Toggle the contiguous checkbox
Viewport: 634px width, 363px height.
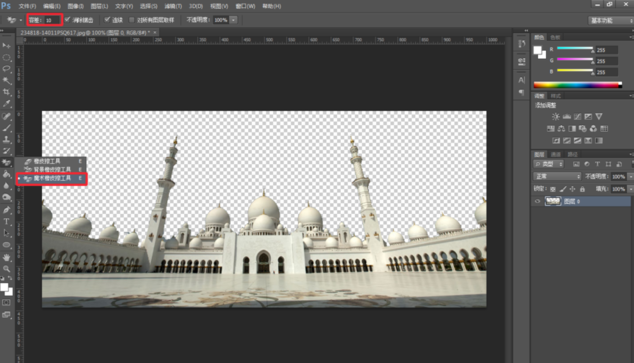107,19
